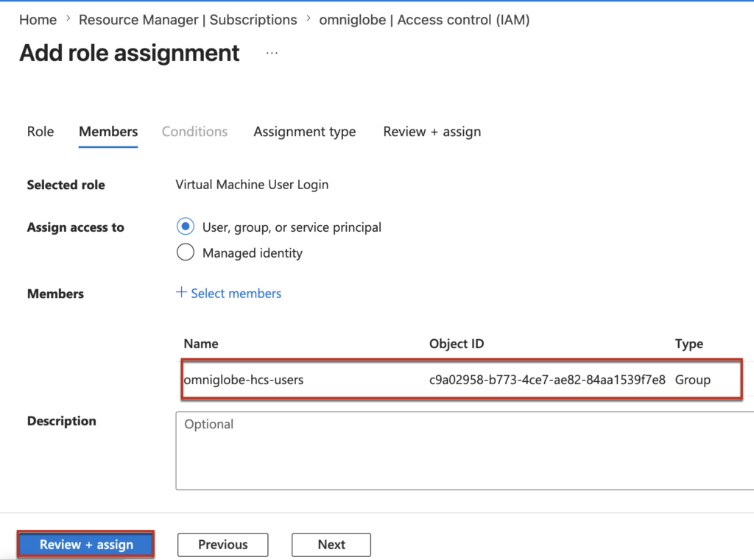Go to omniglobe Access control (IAM) breadcrumb

(x=424, y=20)
